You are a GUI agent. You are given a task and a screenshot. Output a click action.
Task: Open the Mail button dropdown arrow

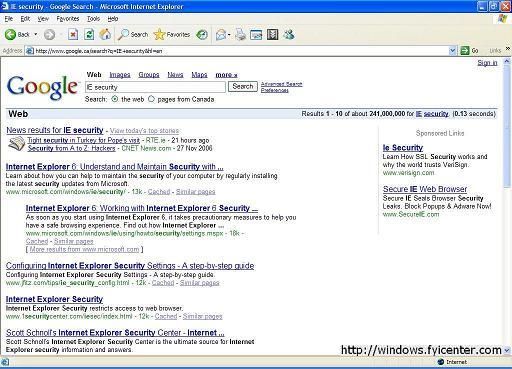click(x=229, y=35)
